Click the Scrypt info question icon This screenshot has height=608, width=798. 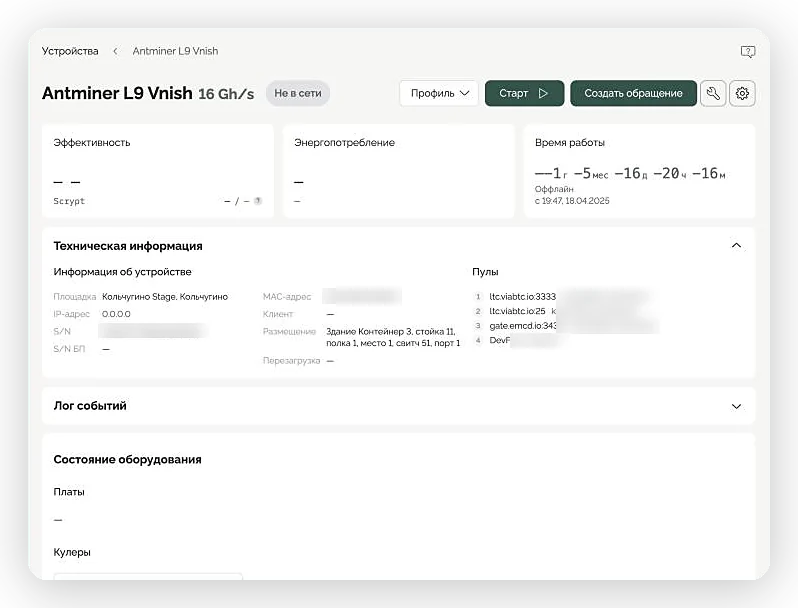coord(258,200)
